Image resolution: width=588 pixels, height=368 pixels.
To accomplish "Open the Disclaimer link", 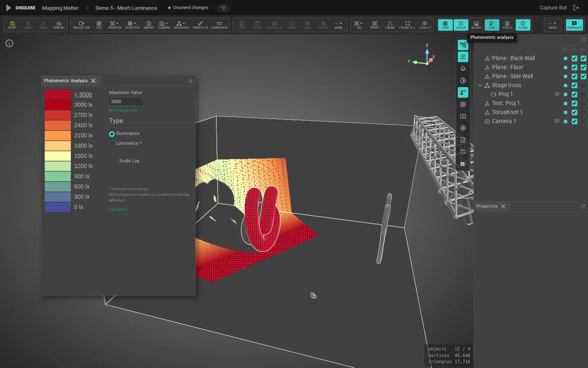I will [x=118, y=209].
